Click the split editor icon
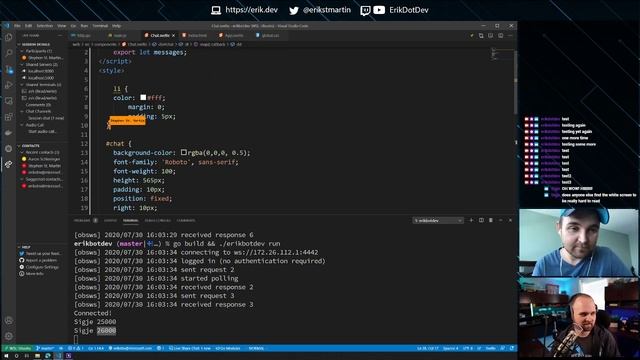The height and width of the screenshot is (360, 640). click(500, 36)
